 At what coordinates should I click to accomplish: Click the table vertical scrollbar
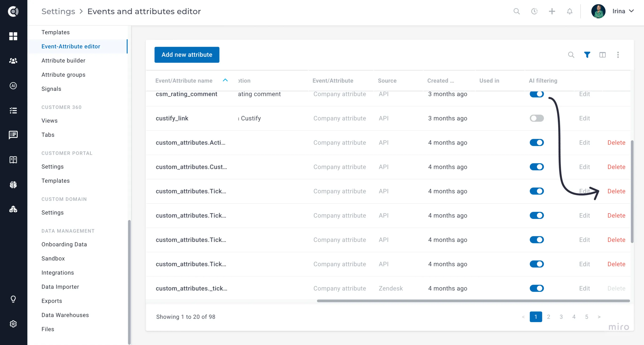coord(632,192)
